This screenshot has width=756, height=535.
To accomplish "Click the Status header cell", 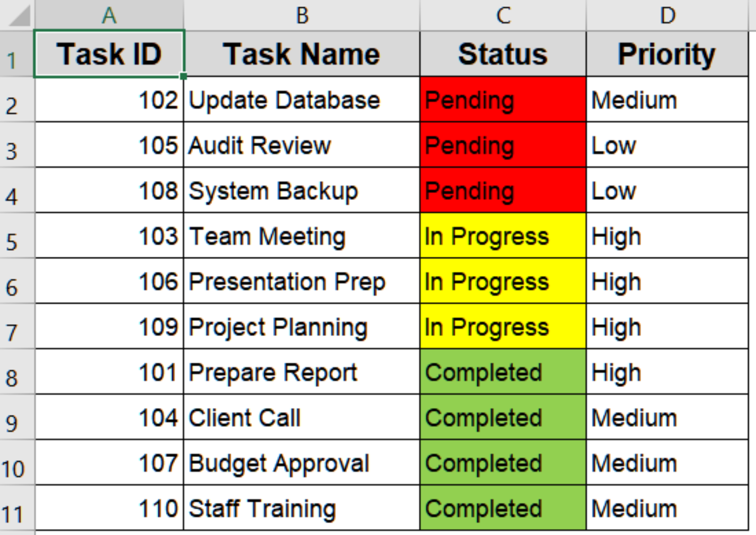I will coord(502,54).
